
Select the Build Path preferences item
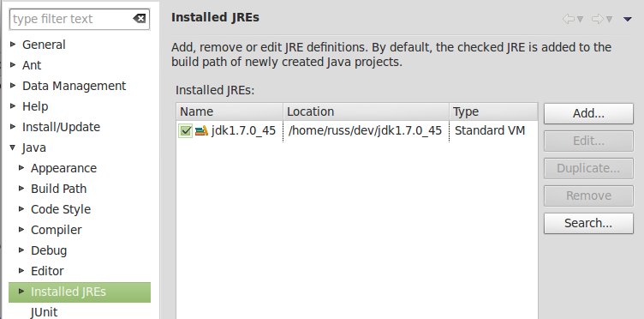coord(59,189)
